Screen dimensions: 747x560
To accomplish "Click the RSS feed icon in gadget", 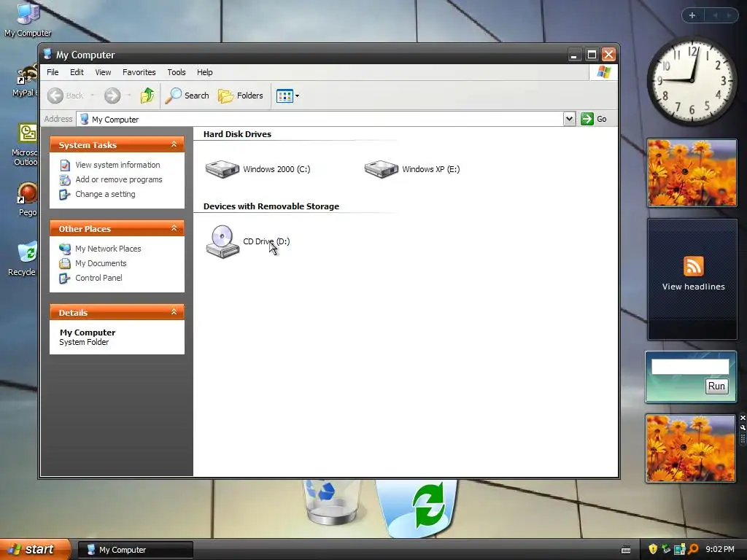I will tap(693, 265).
